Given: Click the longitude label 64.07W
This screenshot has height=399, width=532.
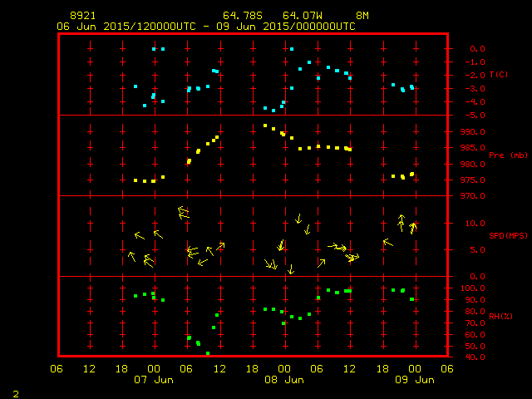Looking at the screenshot, I should click(303, 16).
